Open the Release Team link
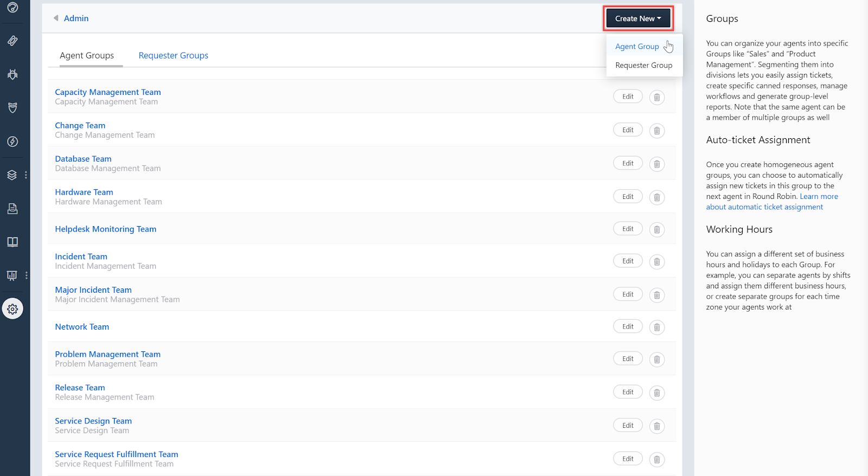The height and width of the screenshot is (476, 868). point(80,388)
